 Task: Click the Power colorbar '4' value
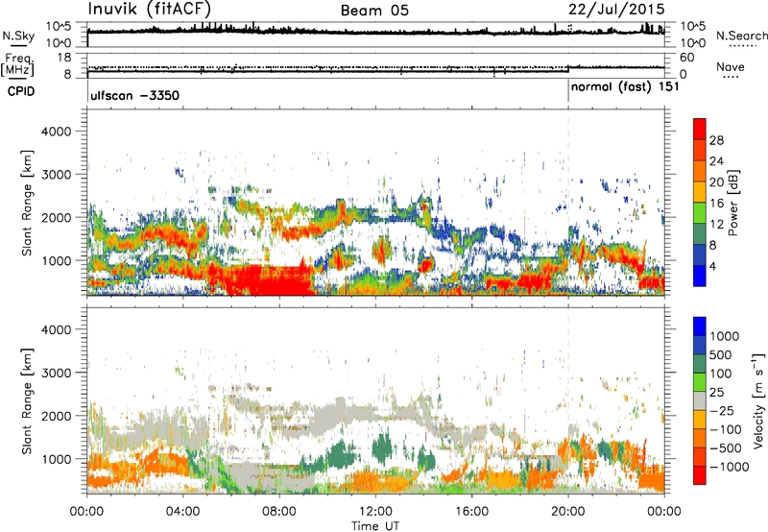(712, 266)
